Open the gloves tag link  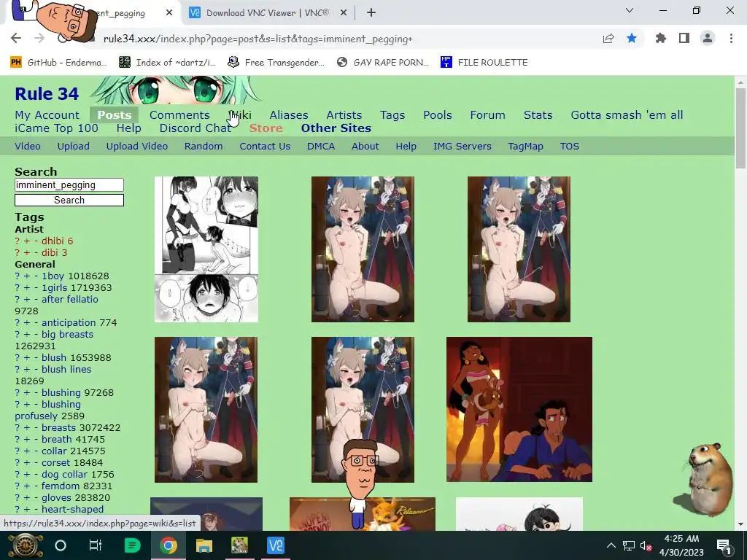(56, 497)
